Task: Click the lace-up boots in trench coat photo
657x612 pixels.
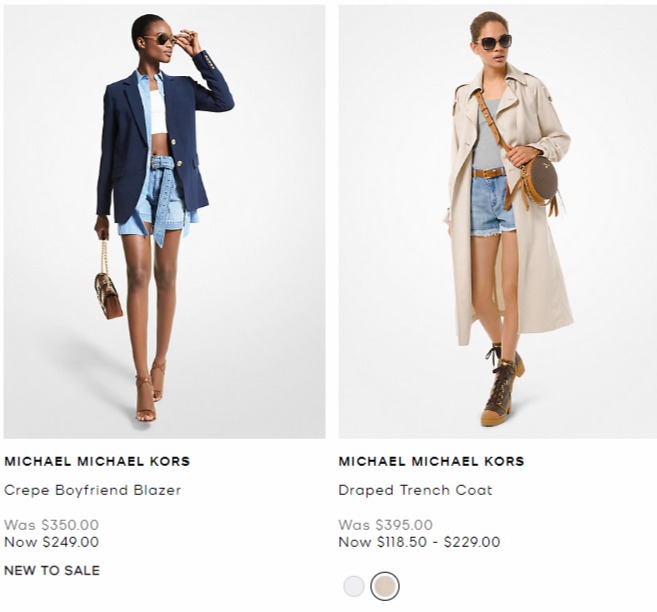Action: point(502,385)
